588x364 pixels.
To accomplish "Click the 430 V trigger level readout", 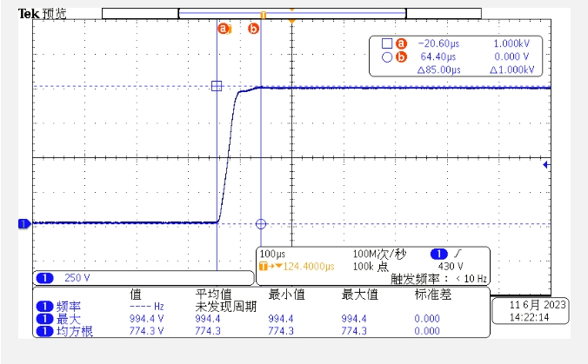I will pos(449,266).
